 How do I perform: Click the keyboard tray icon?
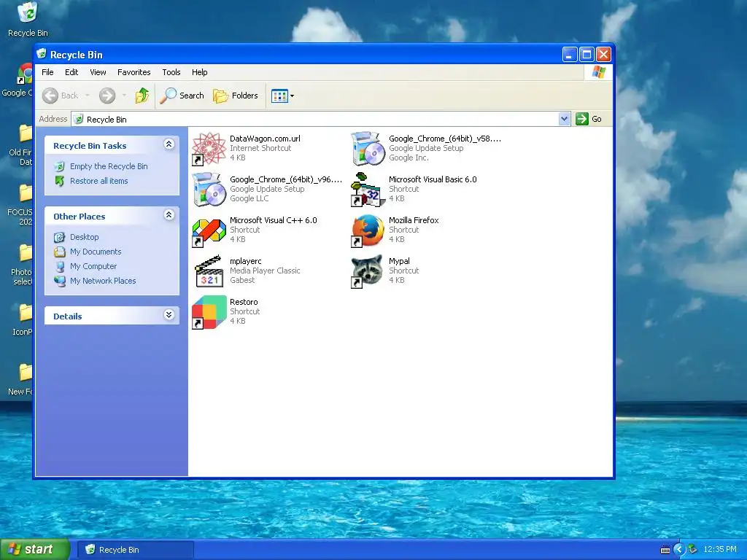665,550
